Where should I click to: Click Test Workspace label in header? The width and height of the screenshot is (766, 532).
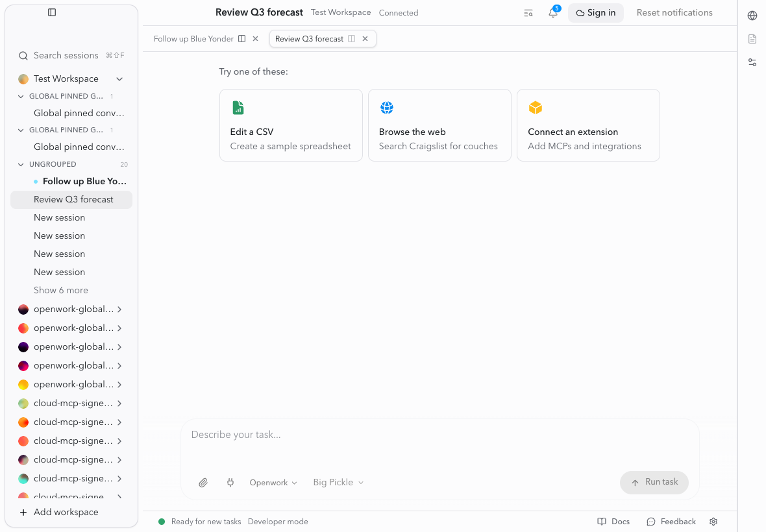(341, 13)
